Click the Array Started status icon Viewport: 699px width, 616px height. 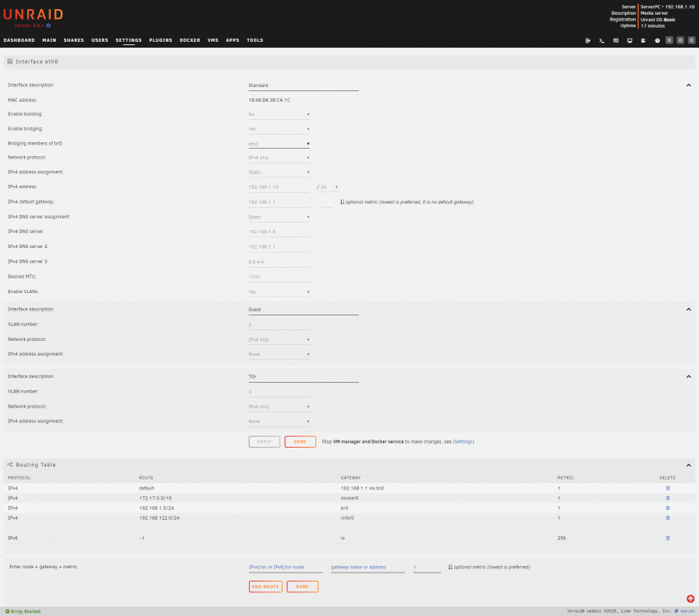point(7,611)
